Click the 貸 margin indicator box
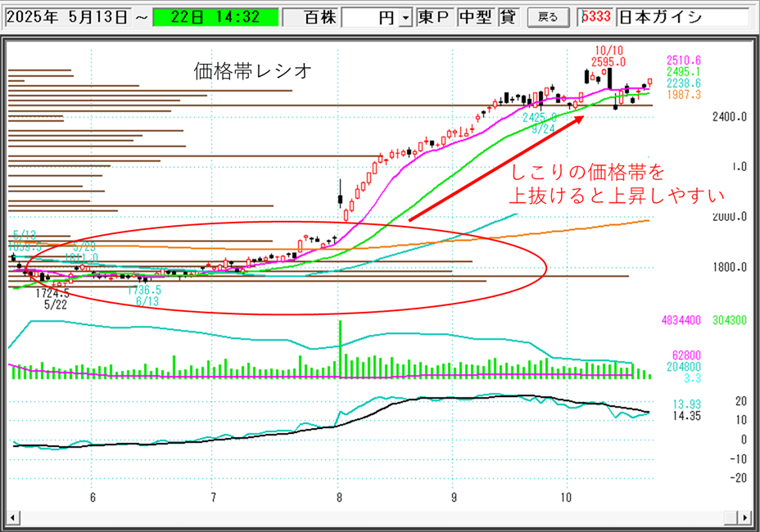The height and width of the screenshot is (532, 760). (508, 17)
